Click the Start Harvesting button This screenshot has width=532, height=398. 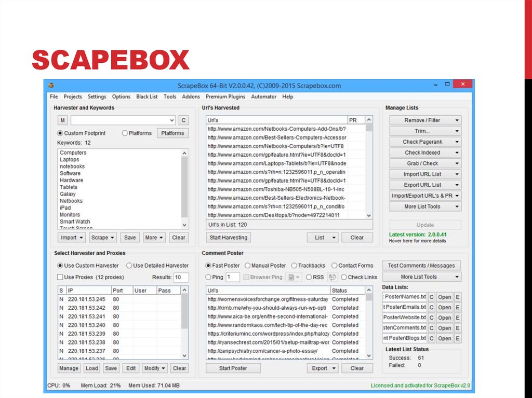click(x=229, y=238)
